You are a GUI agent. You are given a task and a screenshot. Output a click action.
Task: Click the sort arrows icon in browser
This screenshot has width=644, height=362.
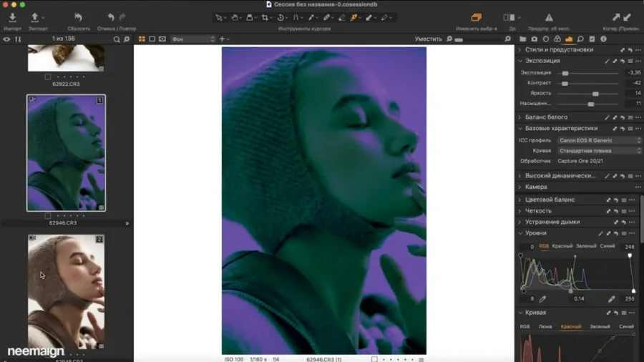(x=18, y=39)
